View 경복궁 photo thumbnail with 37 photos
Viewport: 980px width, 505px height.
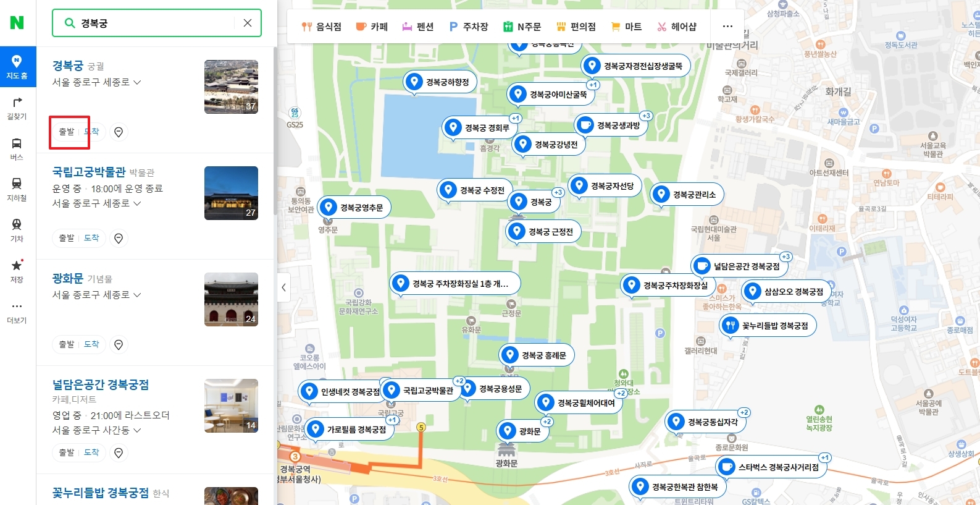click(x=231, y=87)
